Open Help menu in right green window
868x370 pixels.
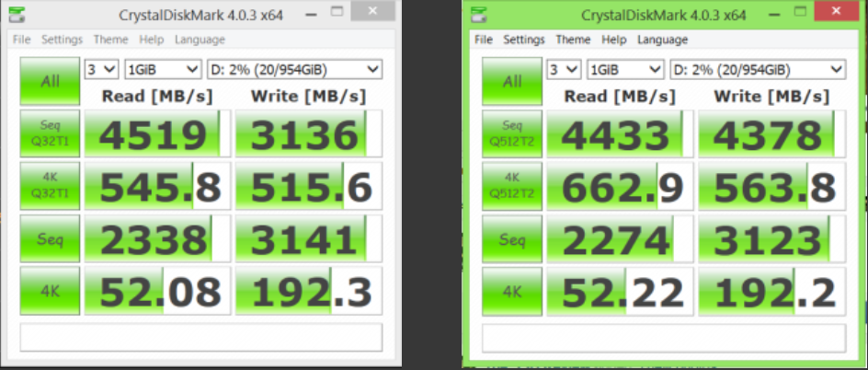(613, 40)
